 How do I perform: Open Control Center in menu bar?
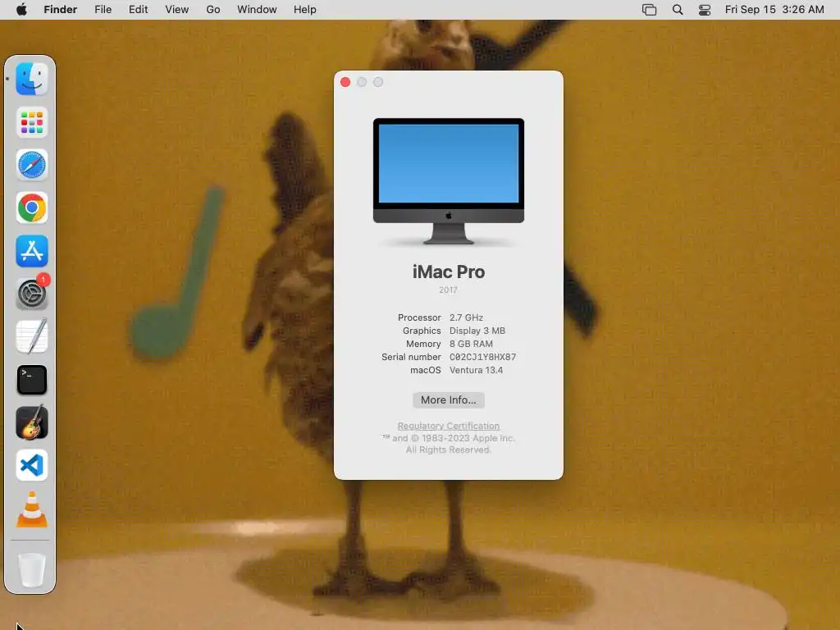tap(705, 10)
